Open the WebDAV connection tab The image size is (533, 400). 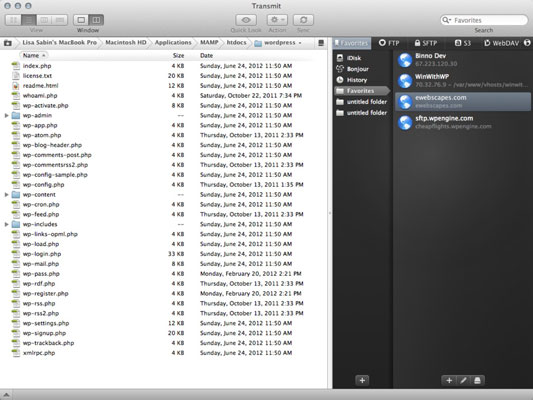501,43
